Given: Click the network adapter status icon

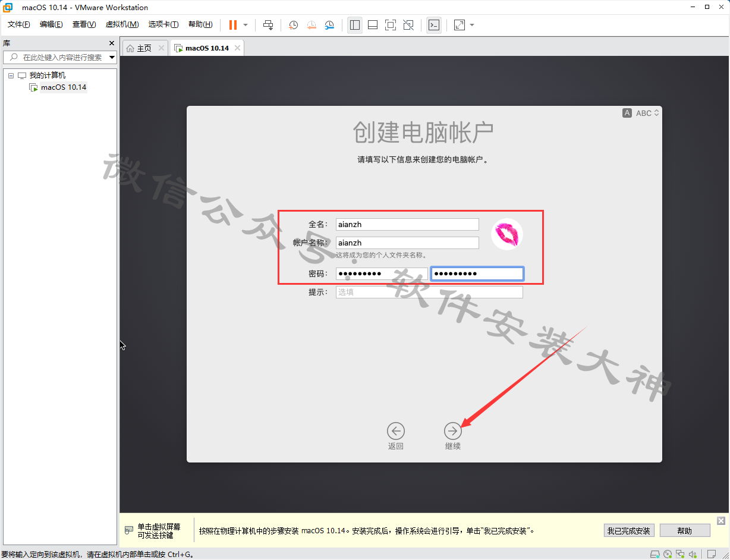Looking at the screenshot, I should (680, 555).
